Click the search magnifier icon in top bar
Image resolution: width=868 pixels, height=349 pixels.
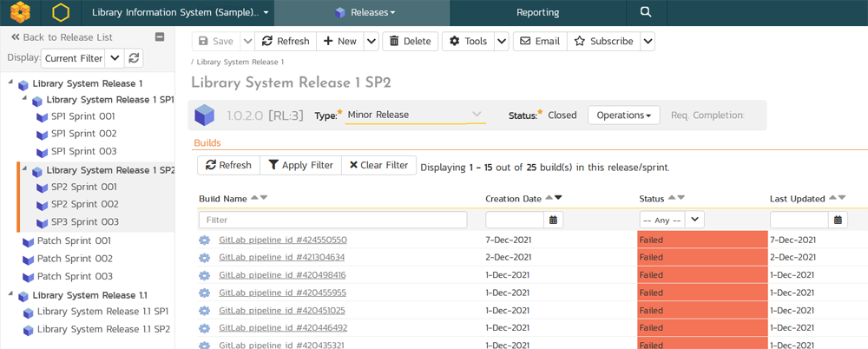click(x=645, y=13)
